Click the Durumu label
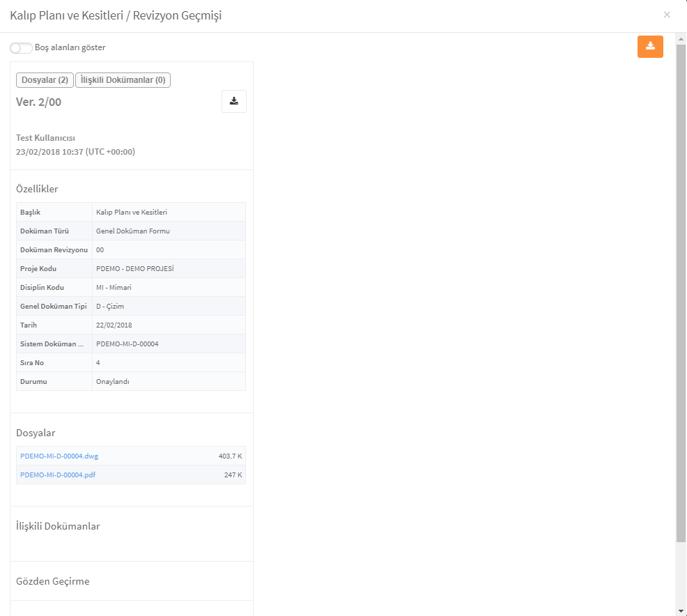Image resolution: width=687 pixels, height=616 pixels. point(33,382)
